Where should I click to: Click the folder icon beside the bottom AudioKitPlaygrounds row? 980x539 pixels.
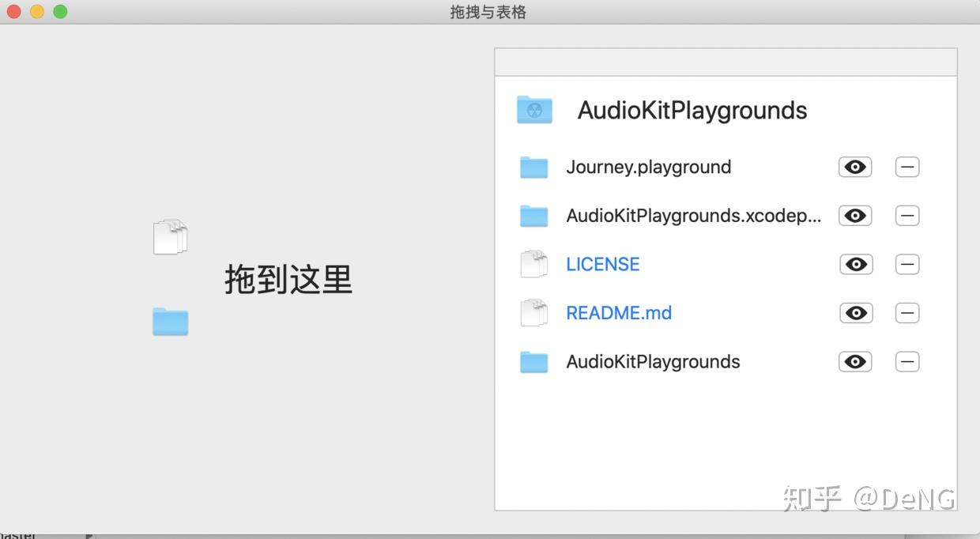pyautogui.click(x=534, y=362)
